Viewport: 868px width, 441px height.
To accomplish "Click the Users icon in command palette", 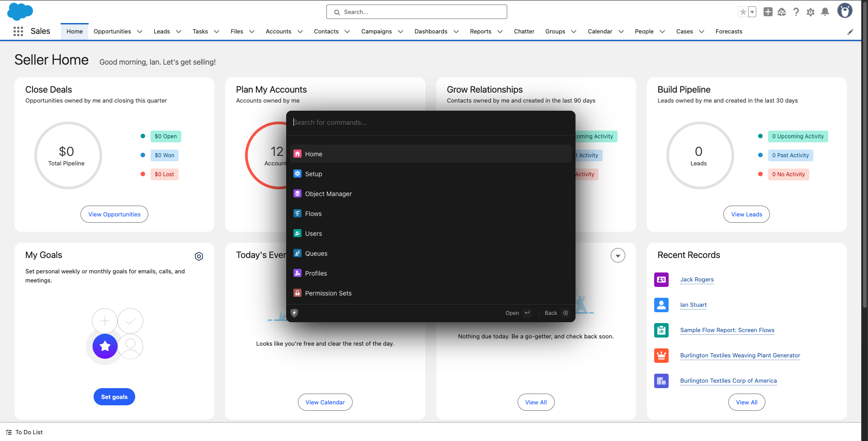I will pyautogui.click(x=297, y=234).
